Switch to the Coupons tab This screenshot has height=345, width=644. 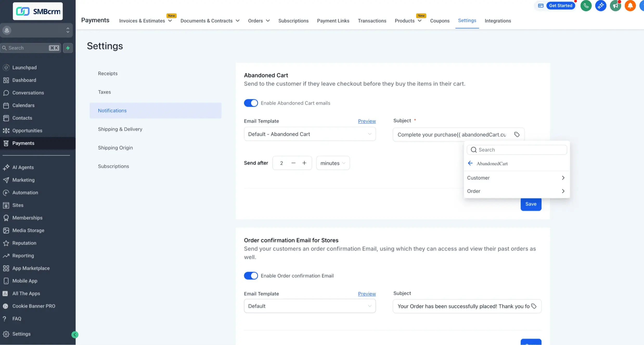[440, 21]
